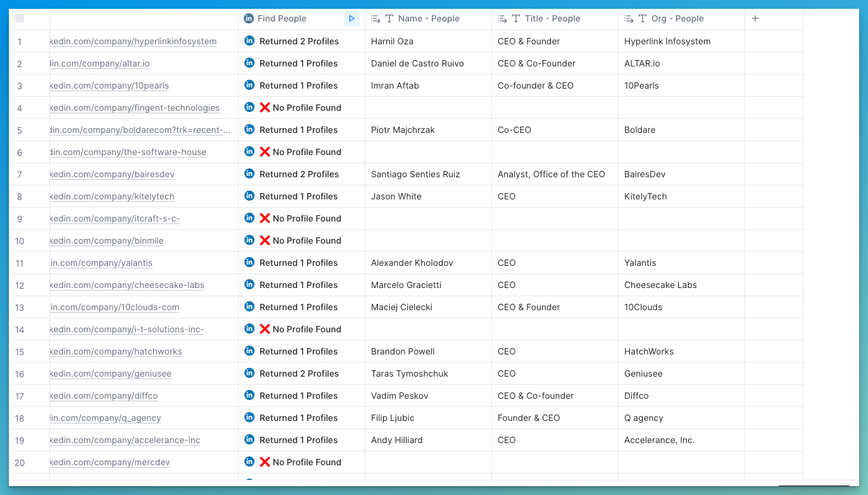Click the LinkedIn icon in Find People header

point(249,19)
